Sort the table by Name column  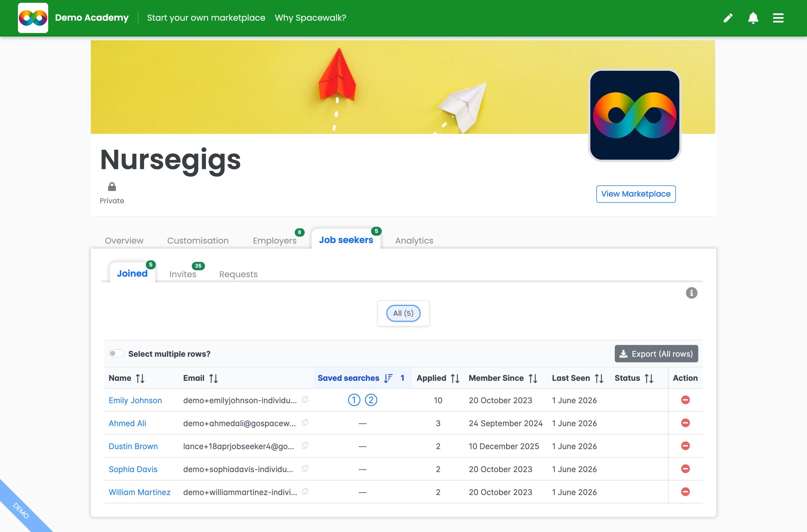coord(127,378)
